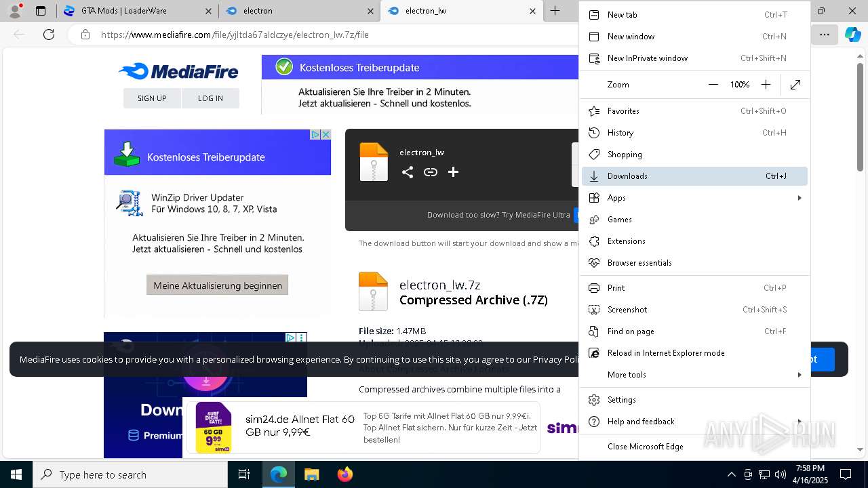Image resolution: width=868 pixels, height=488 pixels.
Task: Close the WinZip ad with X icon
Action: [x=325, y=135]
